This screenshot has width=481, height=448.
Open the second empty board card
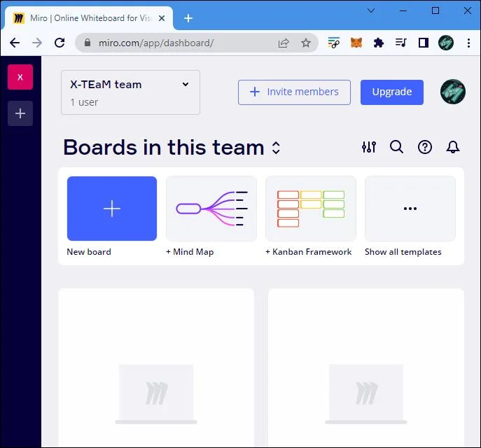(x=366, y=367)
